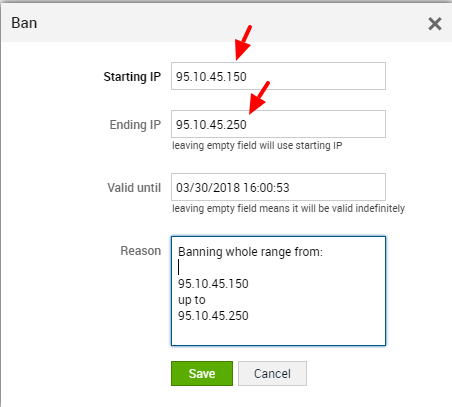Click the Reason label
The image size is (452, 407).
(x=141, y=251)
